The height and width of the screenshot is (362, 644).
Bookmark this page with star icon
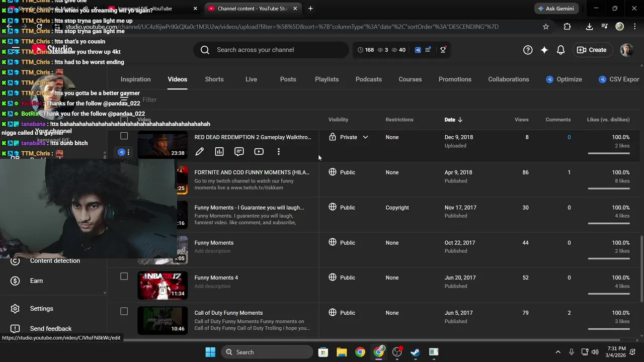point(546,27)
